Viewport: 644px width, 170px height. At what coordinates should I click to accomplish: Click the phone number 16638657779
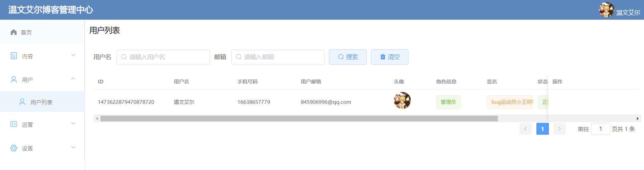253,102
